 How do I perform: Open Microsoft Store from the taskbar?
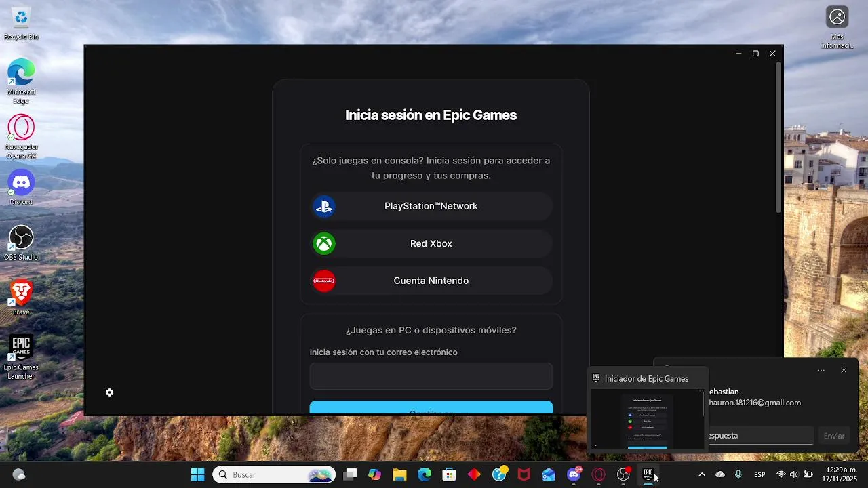(449, 474)
